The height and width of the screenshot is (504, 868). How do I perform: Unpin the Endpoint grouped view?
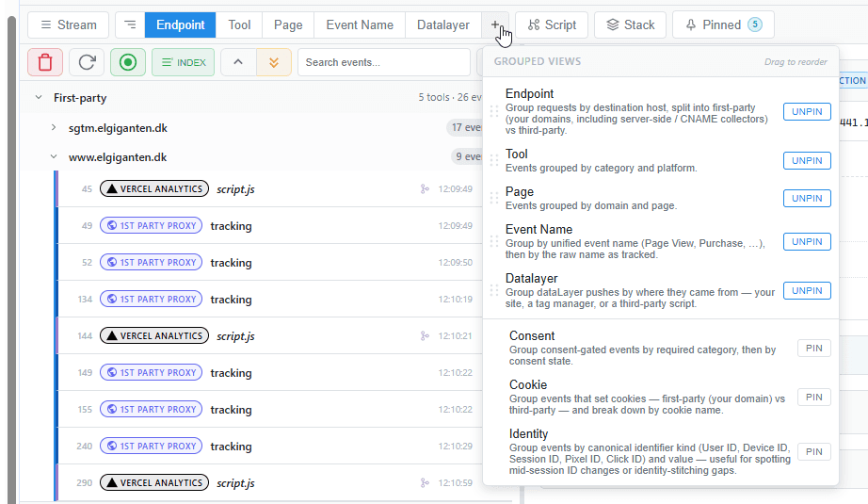807,111
